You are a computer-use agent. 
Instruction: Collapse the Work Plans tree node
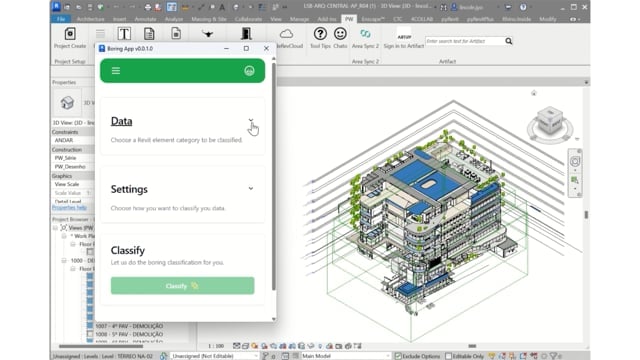coord(64,236)
